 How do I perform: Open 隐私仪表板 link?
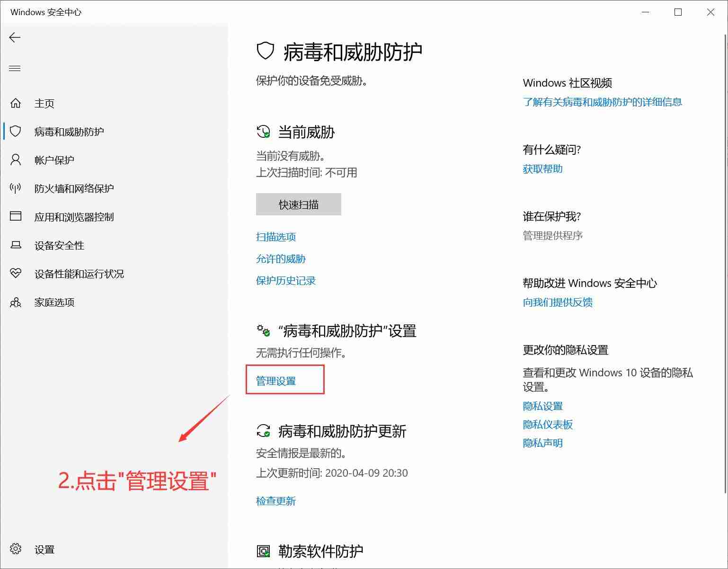coord(547,425)
